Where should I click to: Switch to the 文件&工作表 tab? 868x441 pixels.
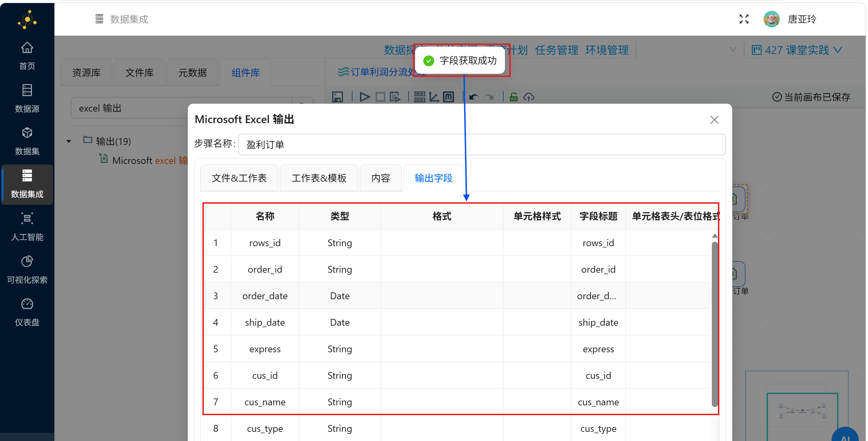coord(239,178)
